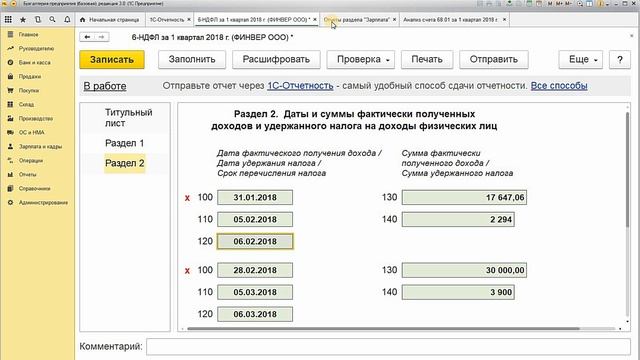Viewport: 640px width, 360px height.
Task: Click the Покупки cart icon
Action: click(11, 90)
